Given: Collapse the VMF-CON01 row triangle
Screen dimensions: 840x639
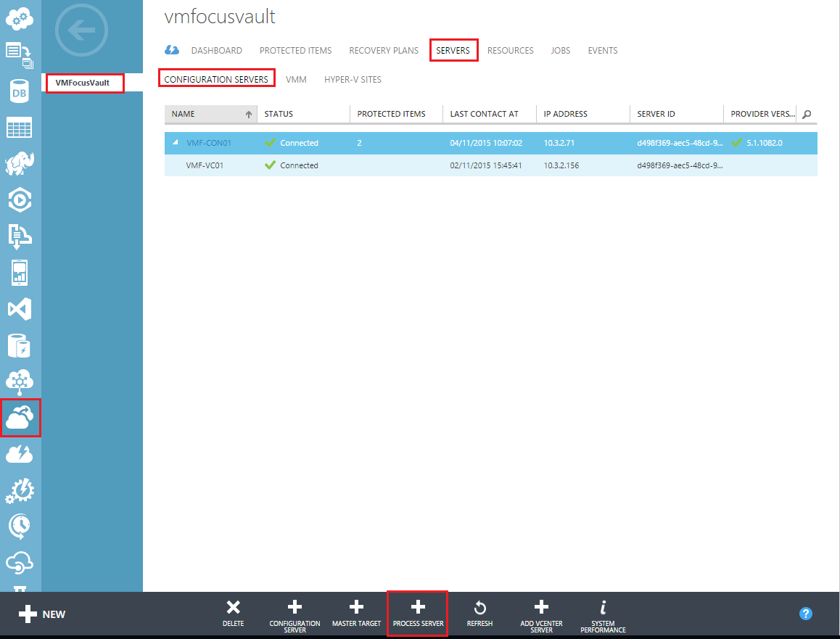Looking at the screenshot, I should (175, 143).
